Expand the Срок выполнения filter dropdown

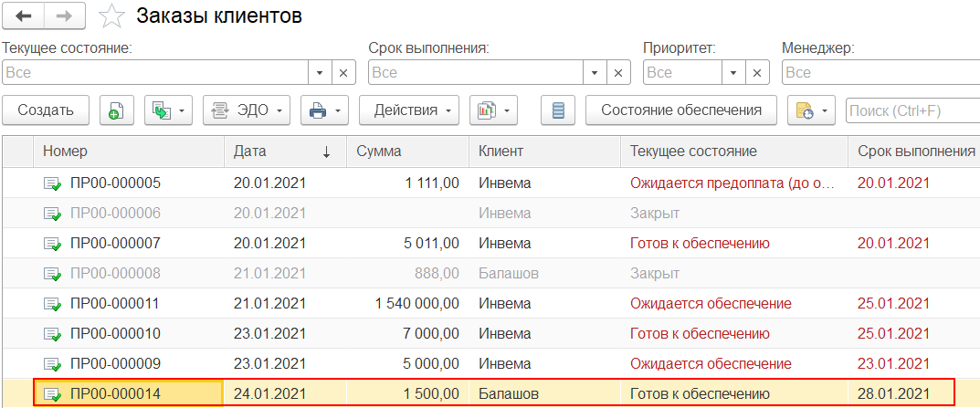(x=595, y=72)
